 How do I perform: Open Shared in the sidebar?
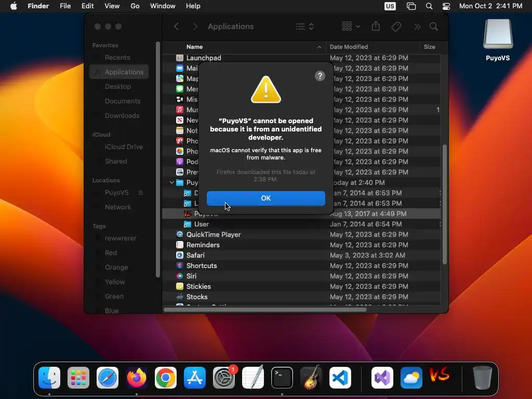[116, 162]
